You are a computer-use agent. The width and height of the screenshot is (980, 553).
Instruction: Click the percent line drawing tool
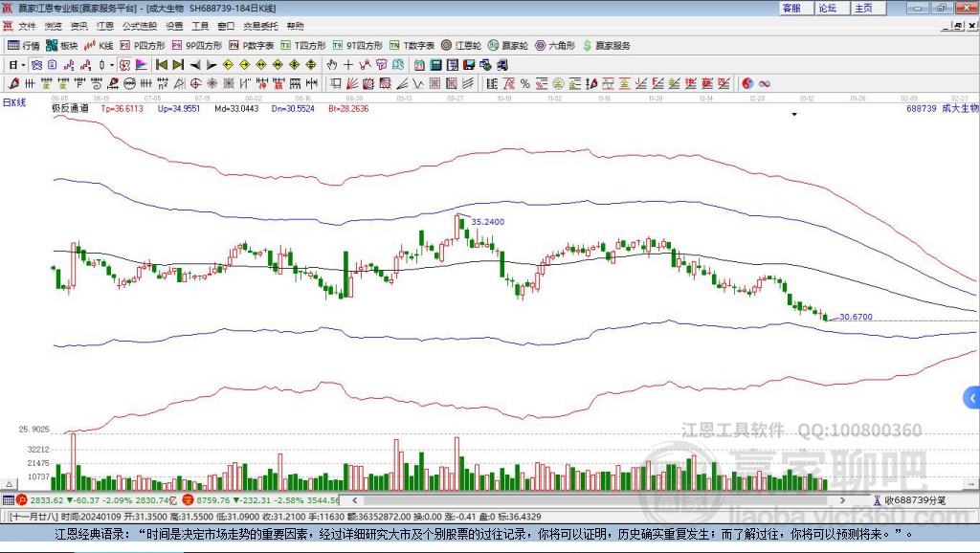click(525, 84)
